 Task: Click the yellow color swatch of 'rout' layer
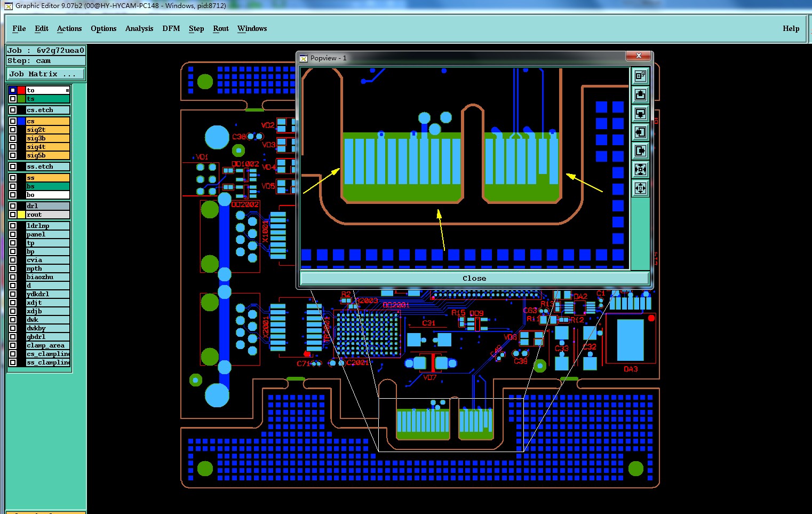coord(21,215)
